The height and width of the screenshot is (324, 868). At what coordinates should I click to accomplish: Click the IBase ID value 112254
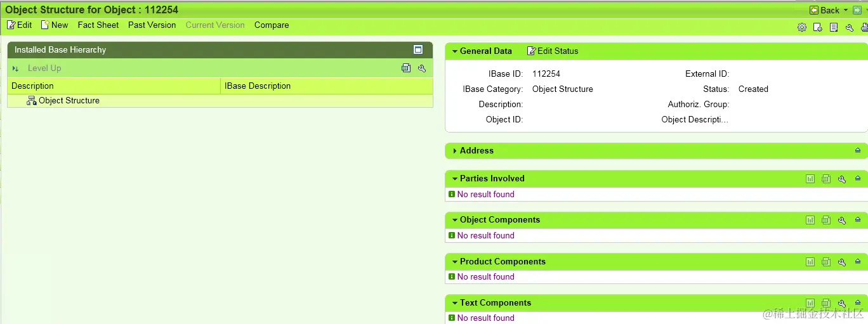point(546,74)
